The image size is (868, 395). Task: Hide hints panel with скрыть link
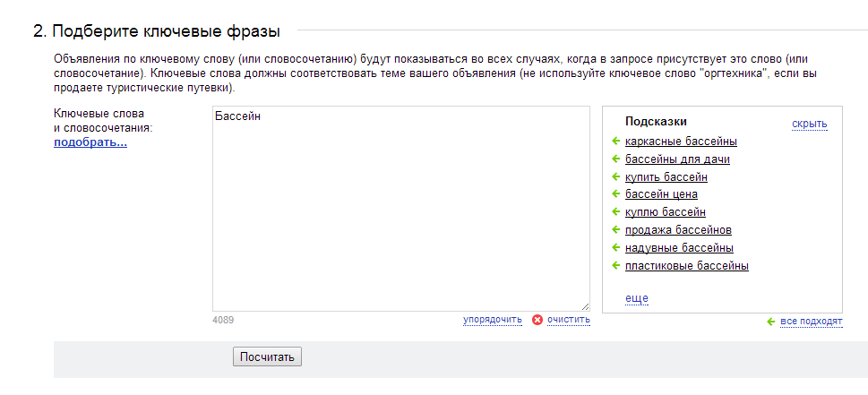click(809, 124)
